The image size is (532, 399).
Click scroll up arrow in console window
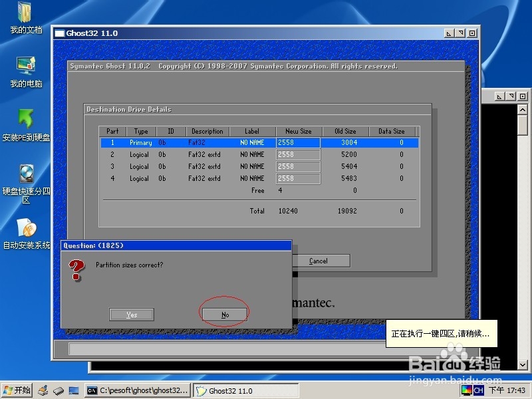(x=523, y=110)
